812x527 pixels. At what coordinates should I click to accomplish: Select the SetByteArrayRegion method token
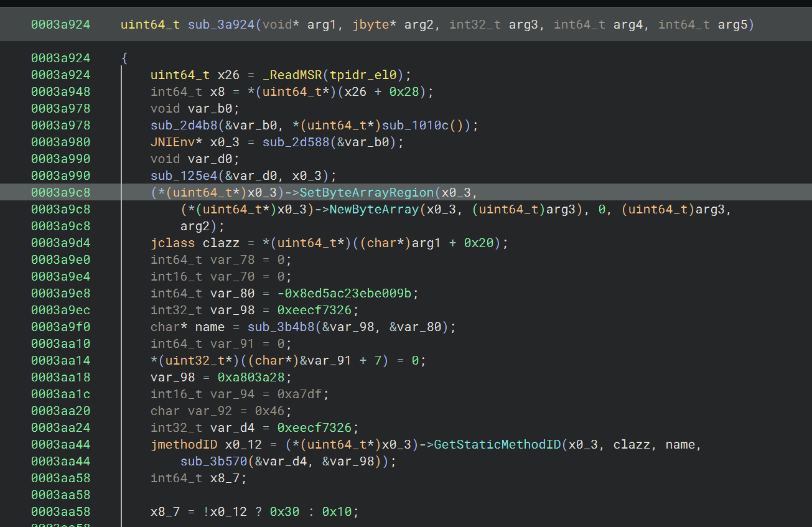[x=366, y=192]
